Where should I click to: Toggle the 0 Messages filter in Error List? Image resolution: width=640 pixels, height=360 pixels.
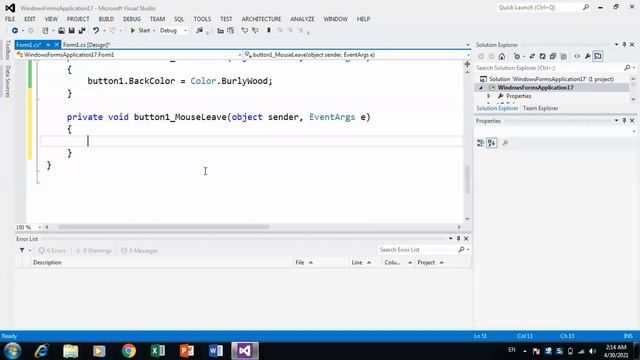click(x=139, y=251)
